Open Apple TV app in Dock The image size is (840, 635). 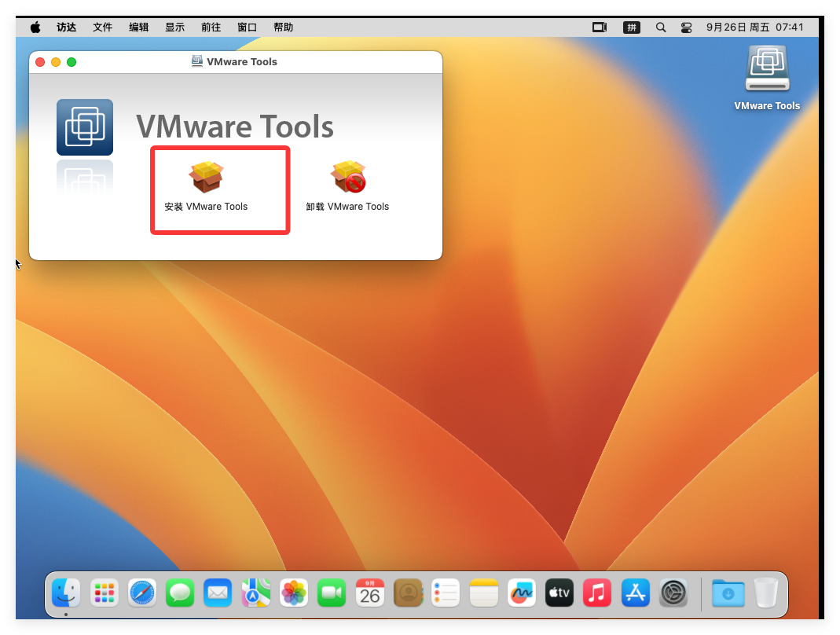point(559,593)
